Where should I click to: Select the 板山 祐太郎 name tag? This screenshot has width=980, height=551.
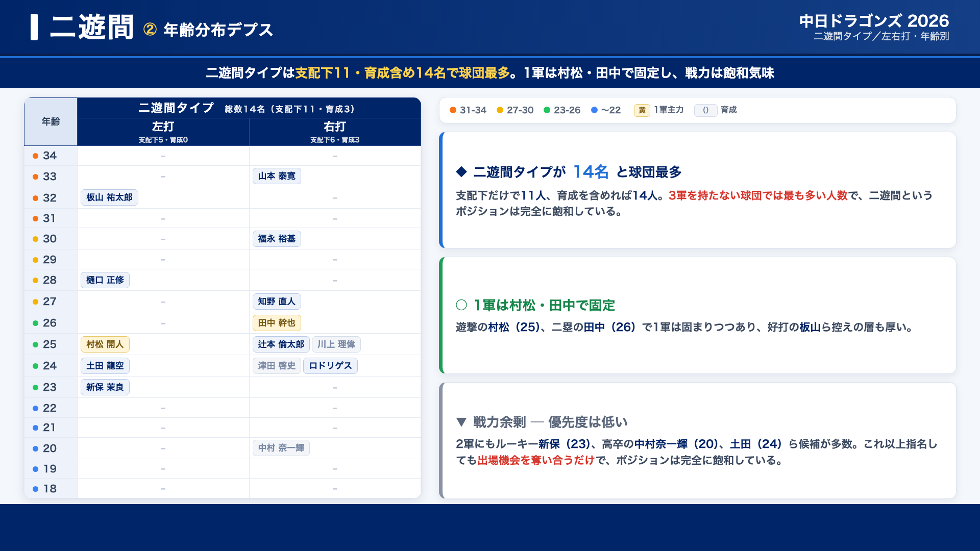pos(109,197)
